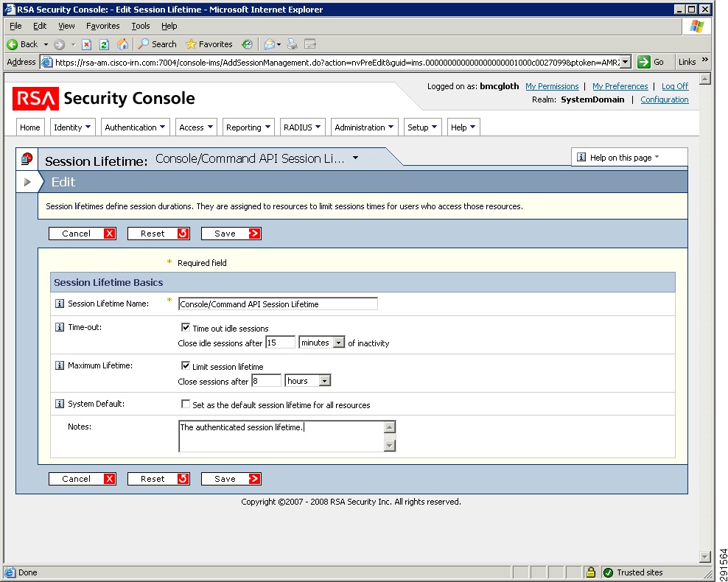Click the IE Back arrow icon
This screenshot has width=728, height=582.
click(12, 44)
